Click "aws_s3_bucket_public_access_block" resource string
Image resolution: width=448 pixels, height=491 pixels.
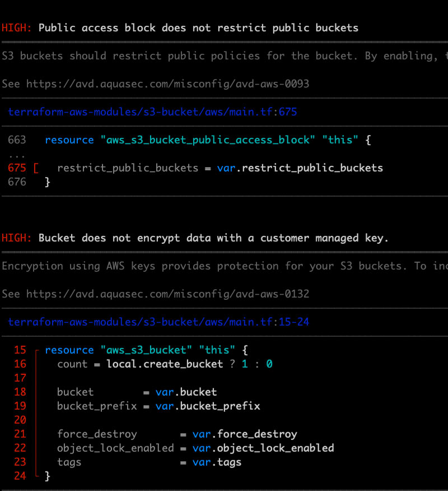pyautogui.click(x=208, y=140)
